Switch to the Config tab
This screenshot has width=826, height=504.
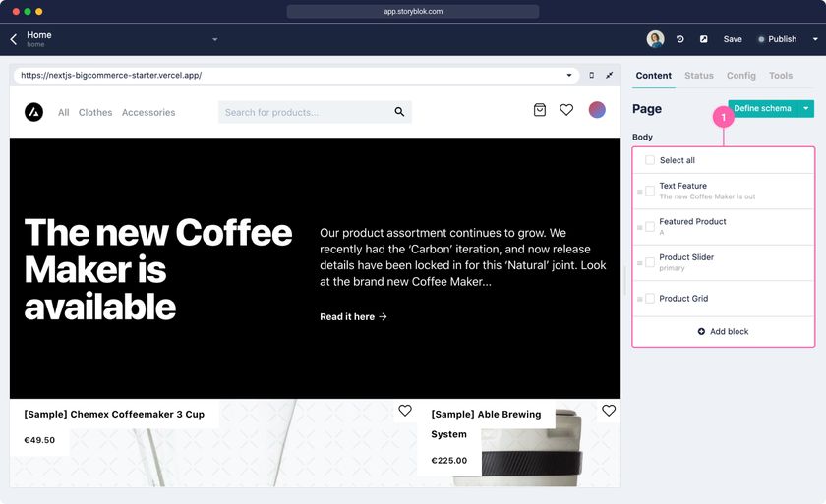(x=741, y=76)
